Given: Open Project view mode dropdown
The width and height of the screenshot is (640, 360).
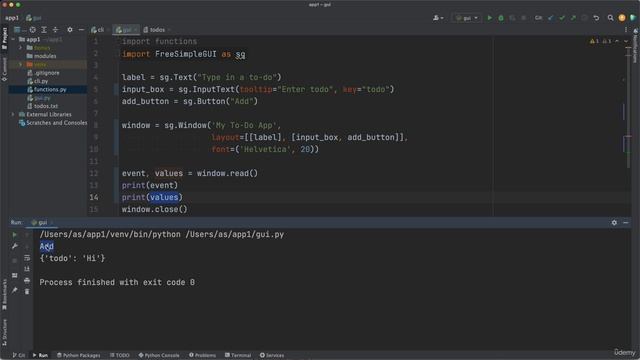Looking at the screenshot, I should (19, 30).
